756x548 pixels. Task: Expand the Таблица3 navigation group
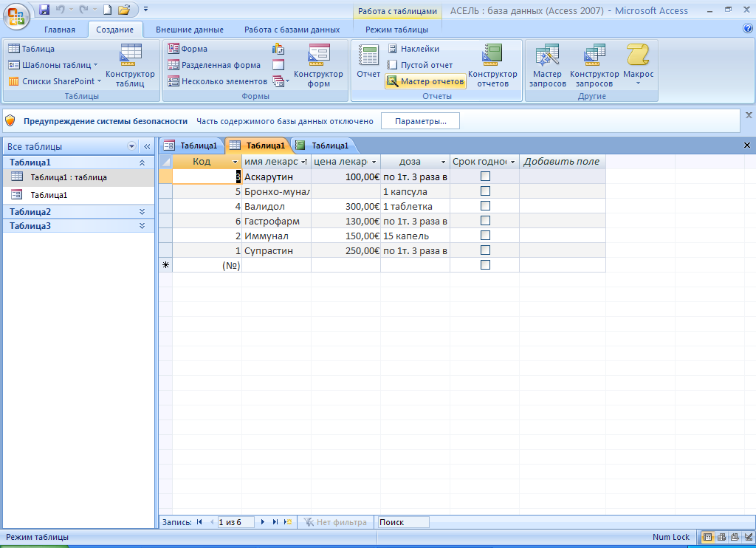142,226
